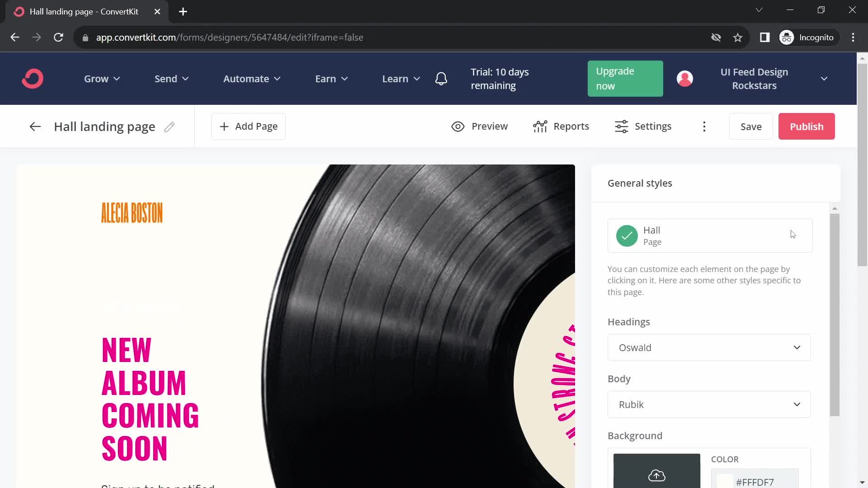Open the three-dot more options menu
Screen dimensions: 868x488
pos(704,127)
